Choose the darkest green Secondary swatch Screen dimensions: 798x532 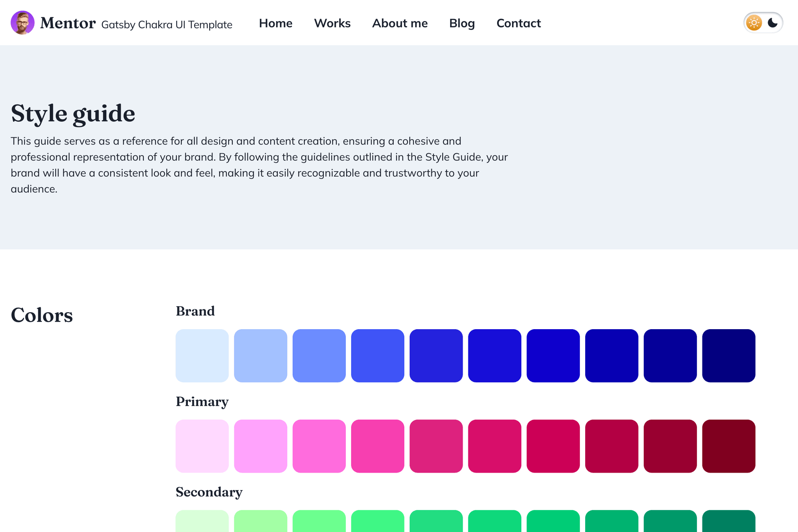point(729,521)
